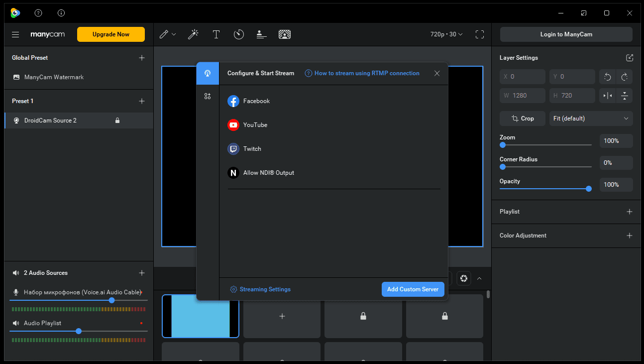Select the ManyCam Watermark layer

[79, 77]
